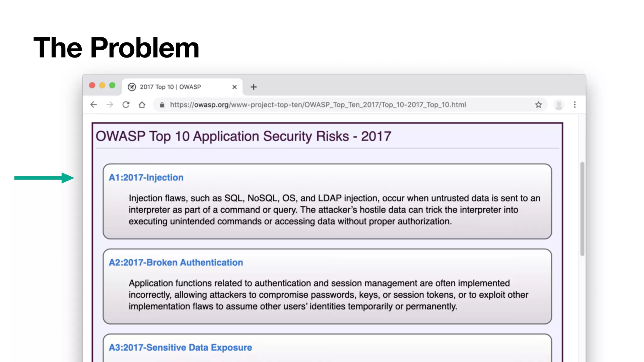Select the 2017 Top 10 | OWASP tab
Viewport: 644px width, 362px height.
click(x=176, y=87)
